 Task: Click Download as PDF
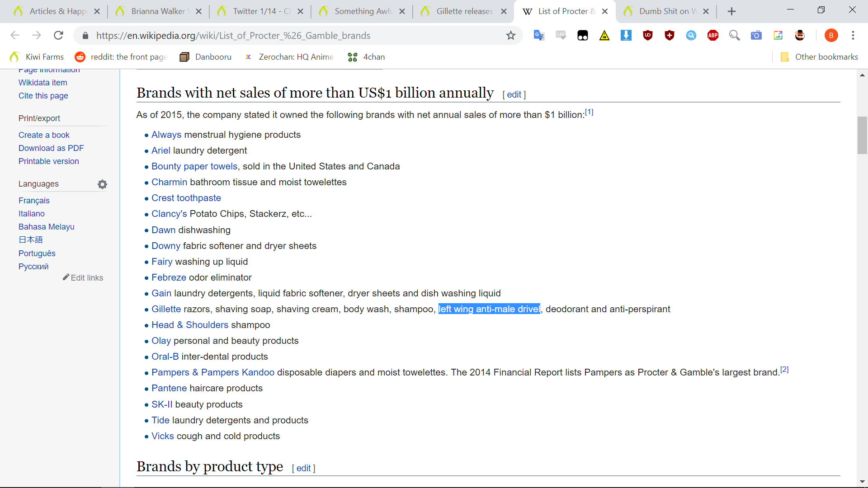(51, 148)
